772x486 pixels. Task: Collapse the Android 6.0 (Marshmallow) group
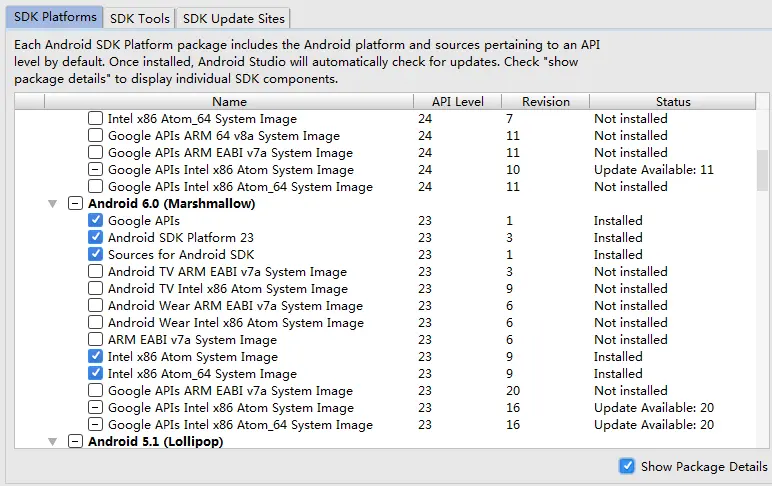click(x=52, y=204)
